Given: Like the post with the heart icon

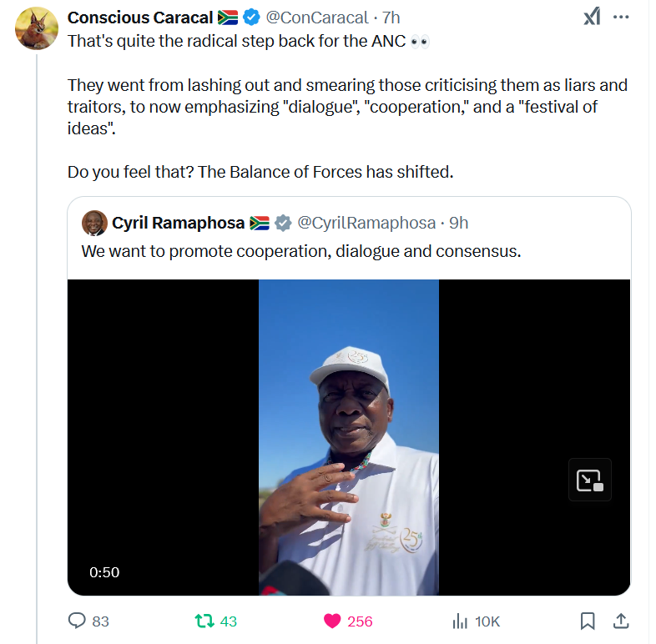Looking at the screenshot, I should tap(332, 621).
